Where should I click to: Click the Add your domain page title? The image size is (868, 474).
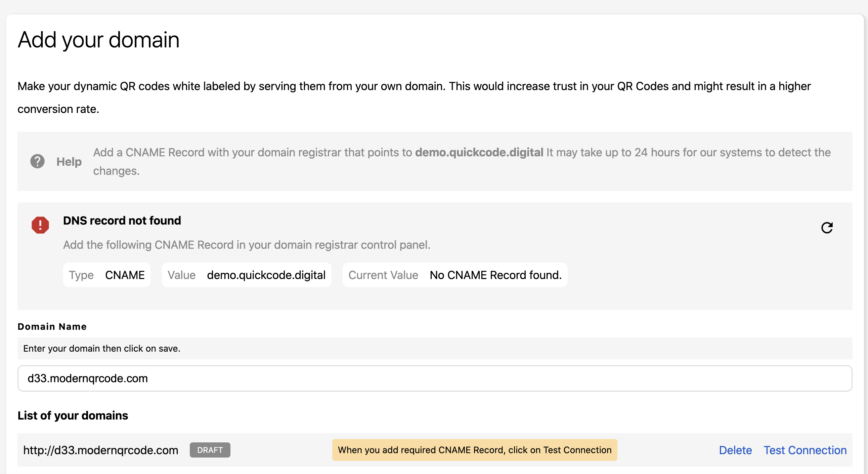[98, 40]
